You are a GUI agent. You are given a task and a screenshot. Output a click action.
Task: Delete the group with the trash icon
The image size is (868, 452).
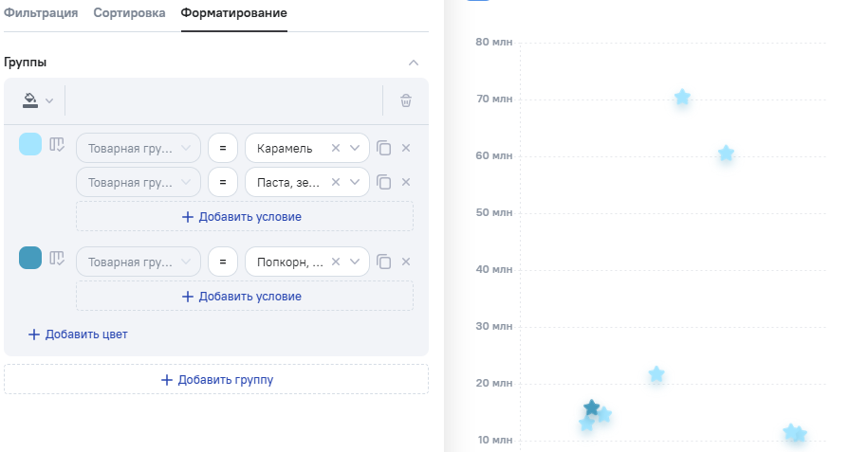(x=406, y=100)
